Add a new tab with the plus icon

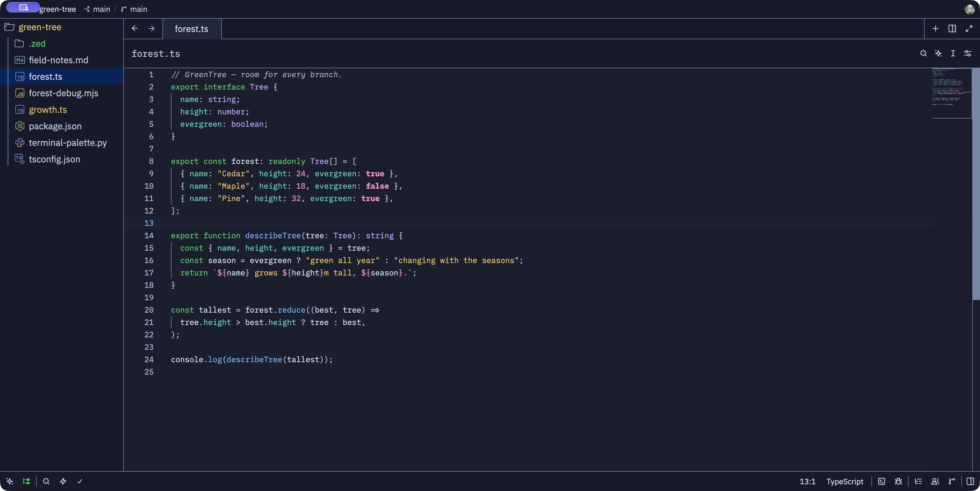[935, 29]
